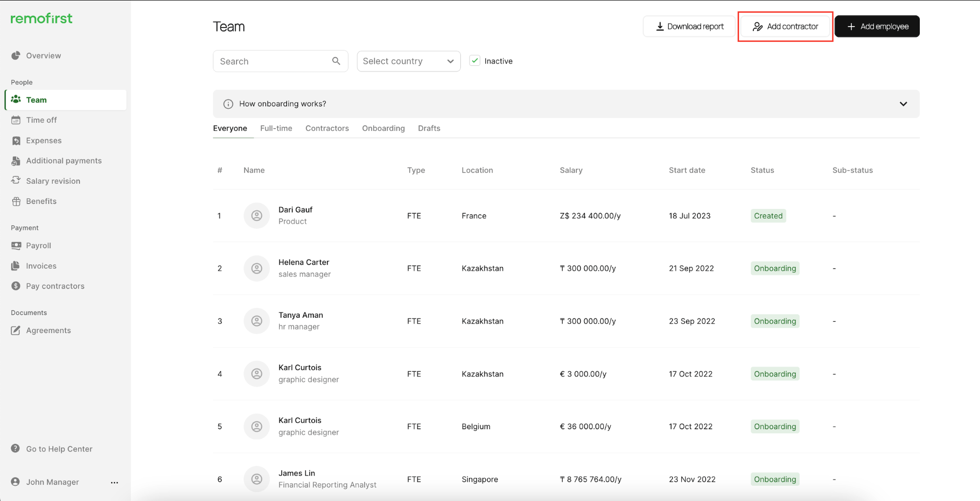Open Benefits in the sidebar
Image resolution: width=980 pixels, height=501 pixels.
coord(41,201)
